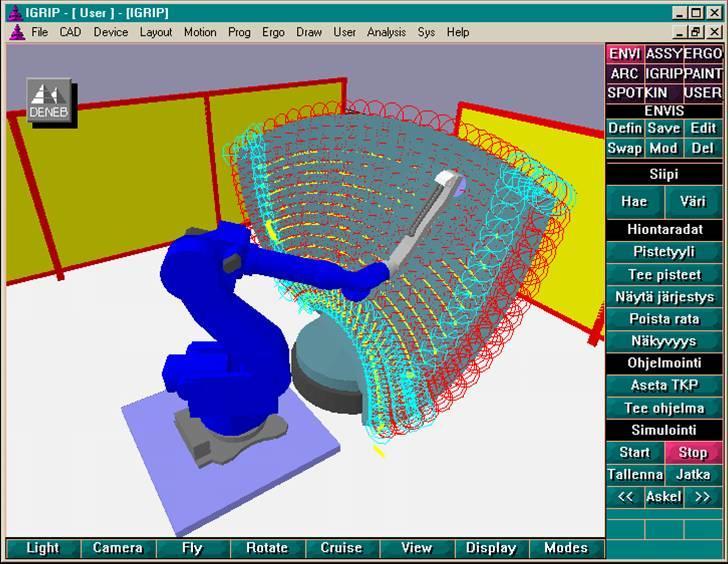Minimize the inner document window
Screen dimensions: 728x564
(679, 32)
